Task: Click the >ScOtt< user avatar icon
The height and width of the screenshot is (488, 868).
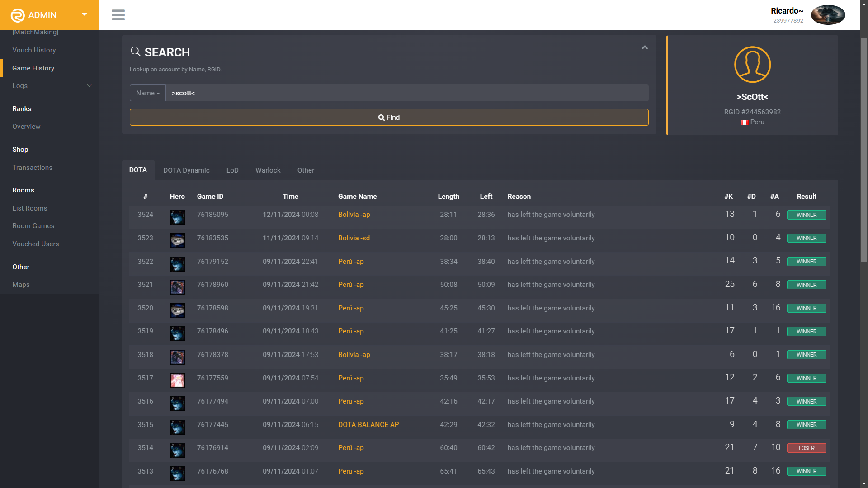Action: (752, 65)
